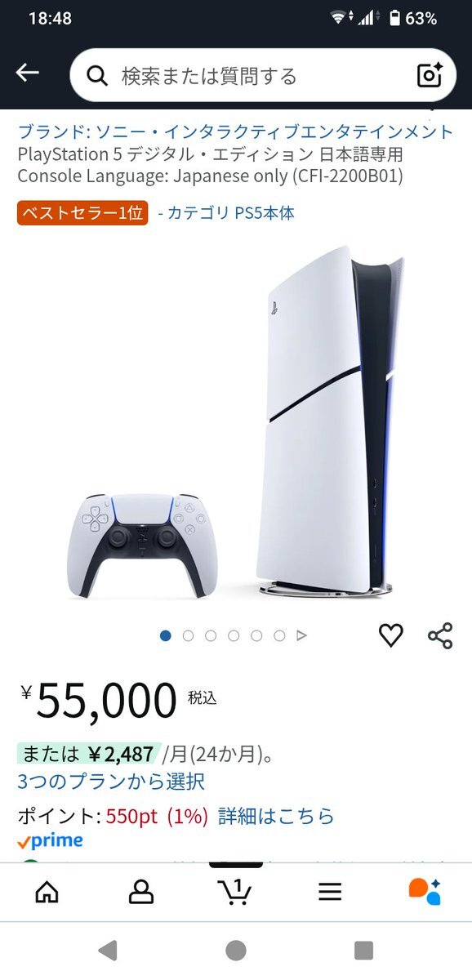Select the sixth image carousel dot
This screenshot has width=472, height=980.
[279, 635]
